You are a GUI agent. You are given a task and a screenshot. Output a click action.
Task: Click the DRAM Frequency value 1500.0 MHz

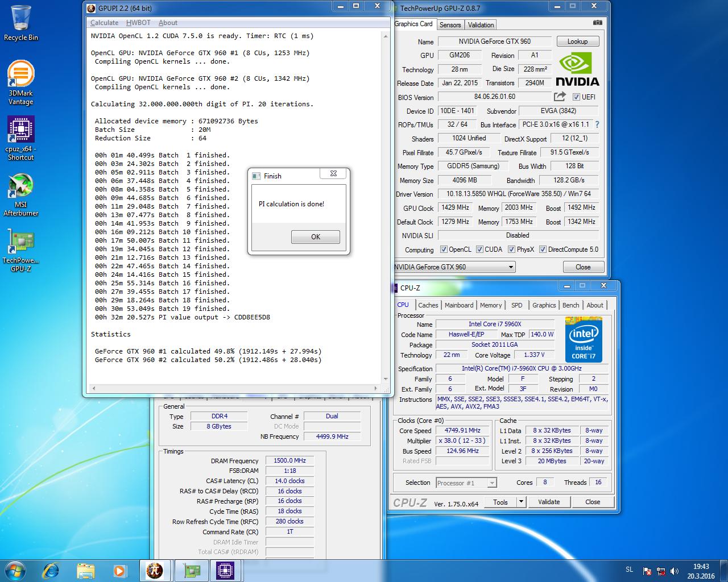tap(289, 460)
